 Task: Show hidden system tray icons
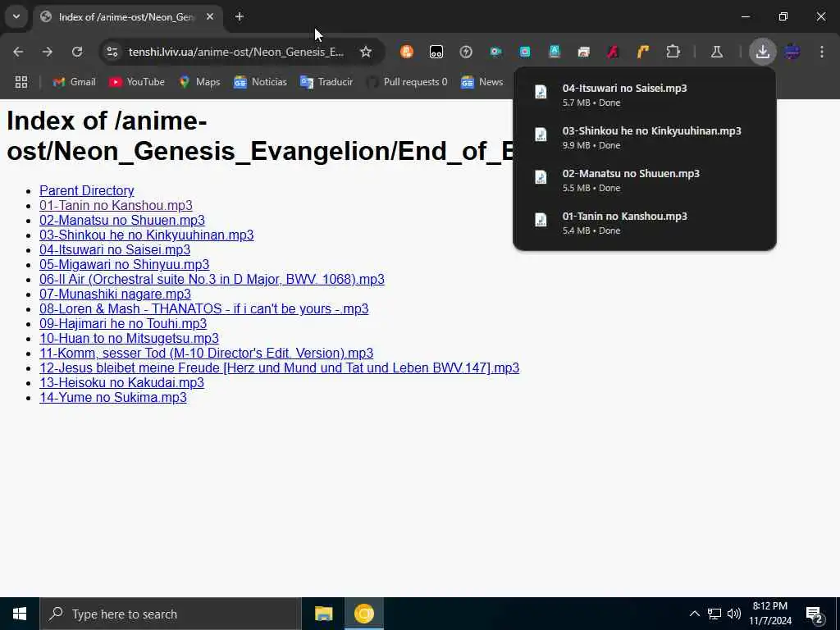pyautogui.click(x=694, y=614)
